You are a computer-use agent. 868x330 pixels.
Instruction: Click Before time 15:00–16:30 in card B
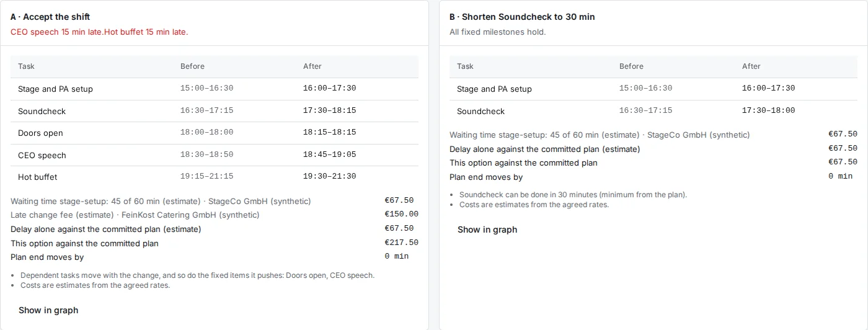pyautogui.click(x=646, y=89)
